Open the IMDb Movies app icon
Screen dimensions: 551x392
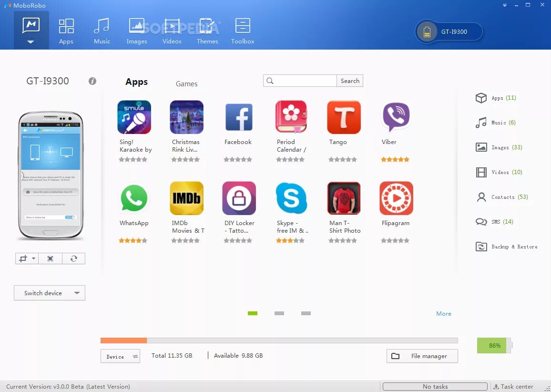click(186, 198)
